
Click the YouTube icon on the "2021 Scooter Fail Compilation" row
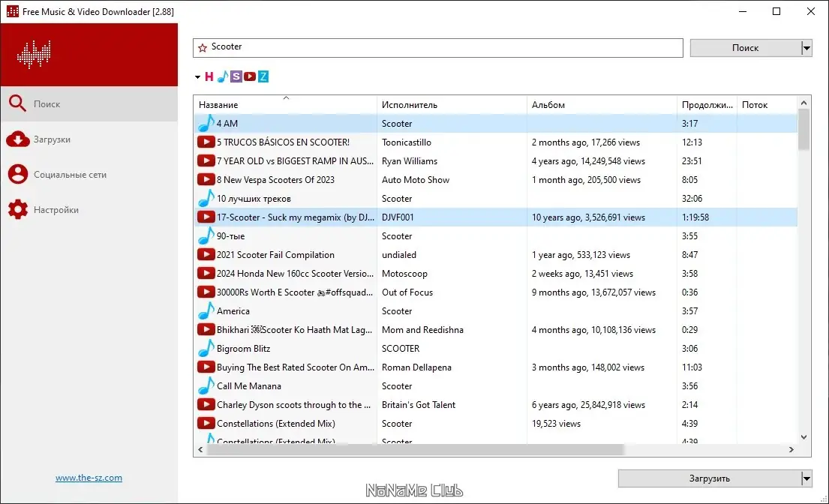[x=206, y=254]
